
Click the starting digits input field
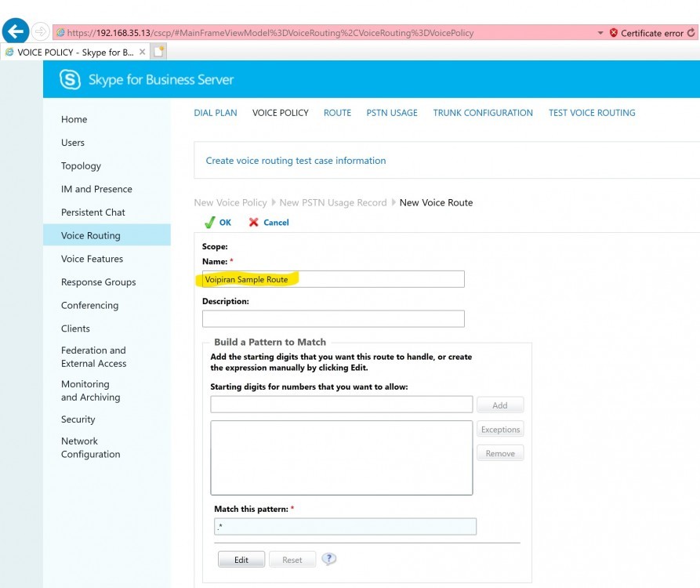click(342, 405)
